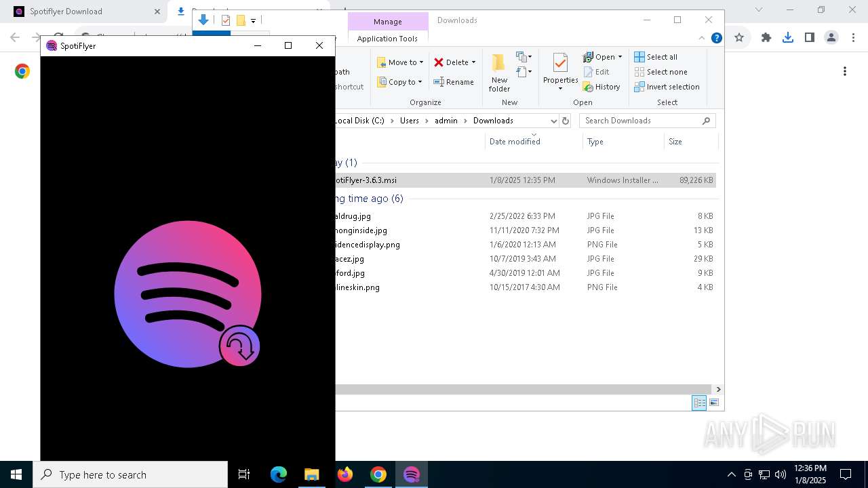868x488 pixels.
Task: Click the Quick Access properties icon
Action: 226,20
